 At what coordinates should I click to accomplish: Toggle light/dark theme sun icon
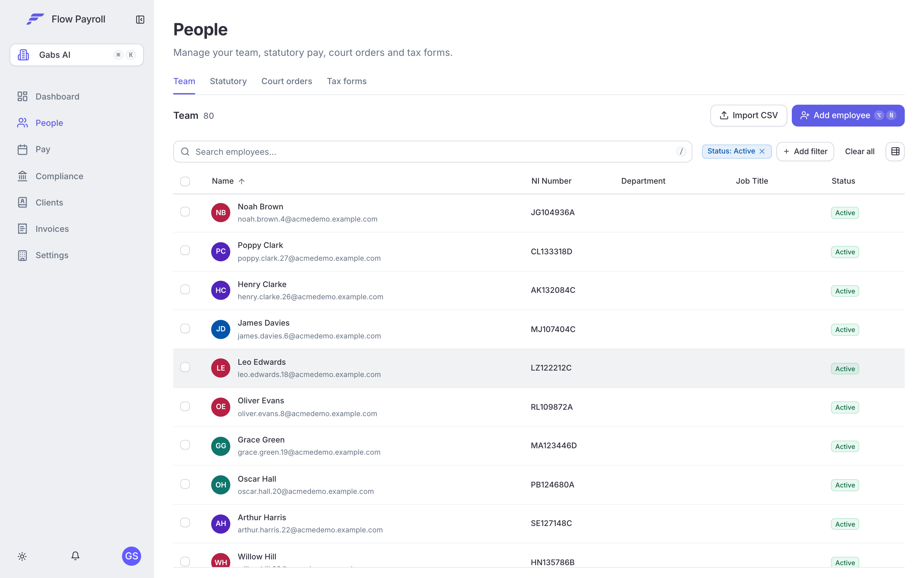[22, 556]
